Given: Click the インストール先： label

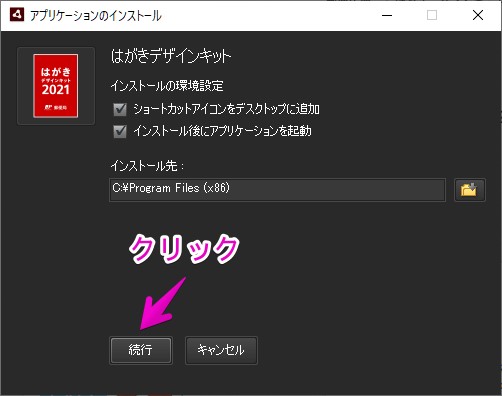Looking at the screenshot, I should 147,166.
